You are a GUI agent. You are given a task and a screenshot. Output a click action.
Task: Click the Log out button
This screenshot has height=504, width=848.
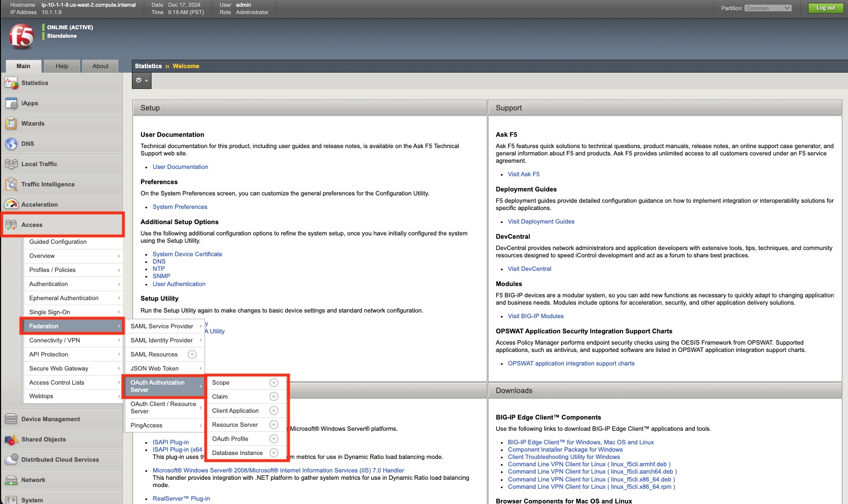825,8
